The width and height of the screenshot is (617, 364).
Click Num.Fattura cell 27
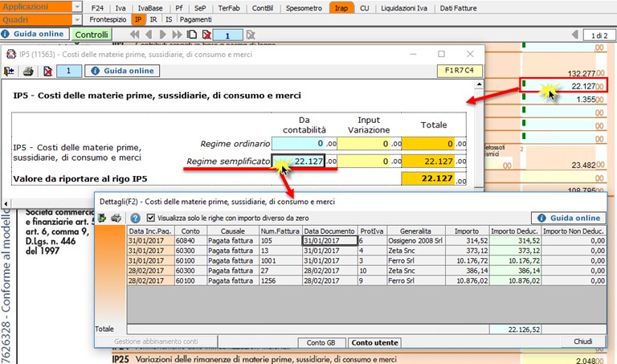pos(280,271)
